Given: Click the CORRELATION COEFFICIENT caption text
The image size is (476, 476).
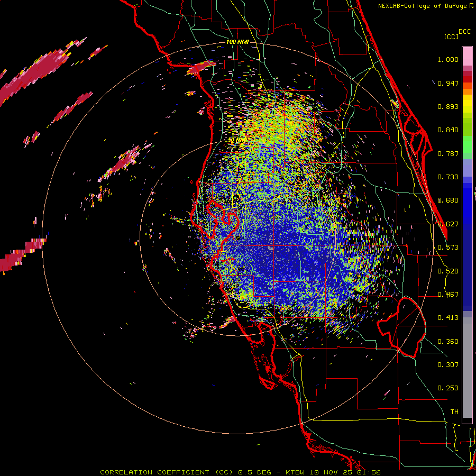Looking at the screenshot, I should point(154,472).
